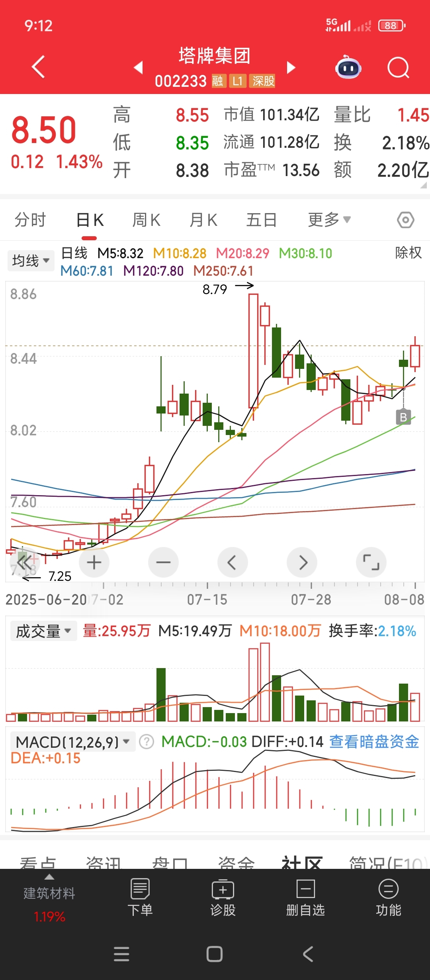
Task: Open 均线 indicator dropdown
Action: pyautogui.click(x=31, y=261)
